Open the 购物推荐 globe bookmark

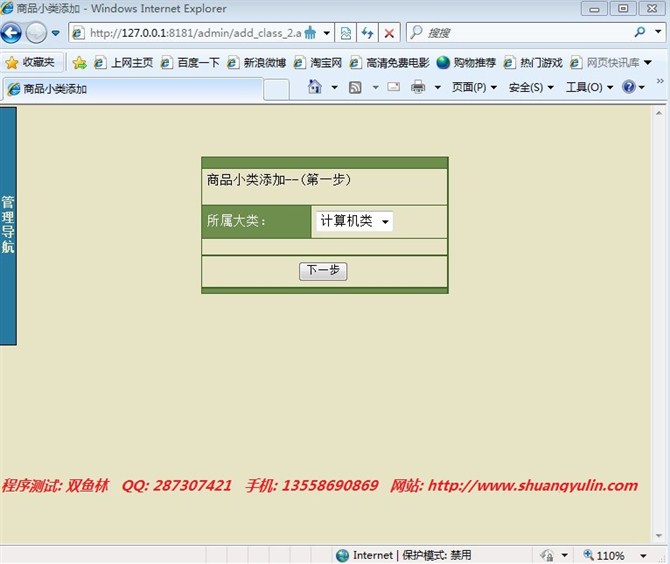coord(466,63)
